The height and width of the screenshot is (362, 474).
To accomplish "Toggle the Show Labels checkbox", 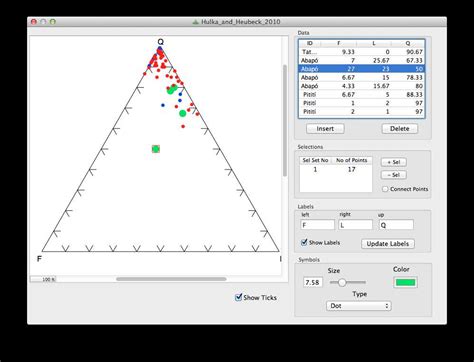I will click(x=304, y=242).
